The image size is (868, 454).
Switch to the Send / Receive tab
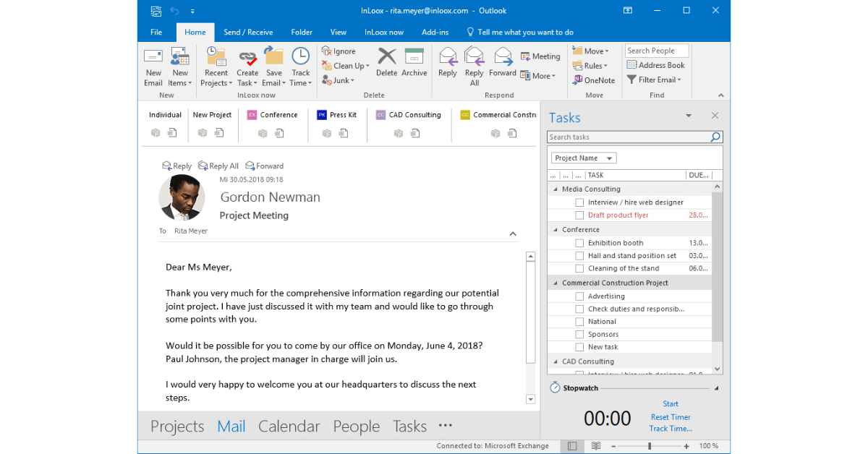coord(248,32)
